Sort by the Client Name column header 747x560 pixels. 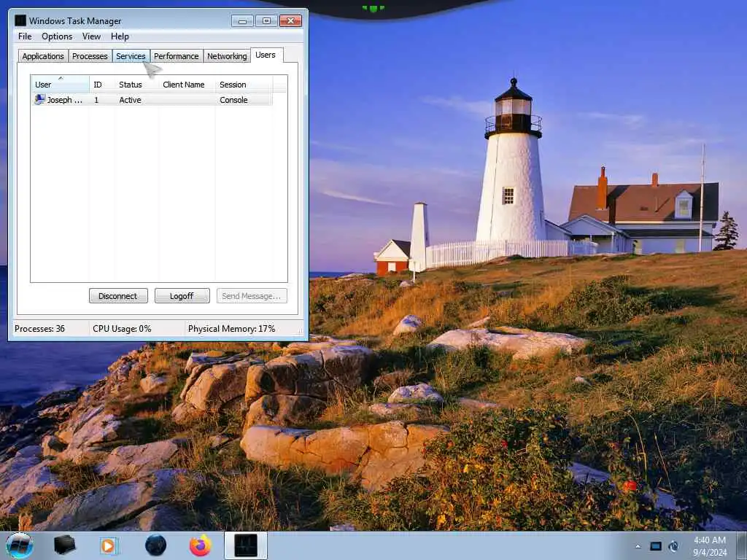pyautogui.click(x=187, y=85)
